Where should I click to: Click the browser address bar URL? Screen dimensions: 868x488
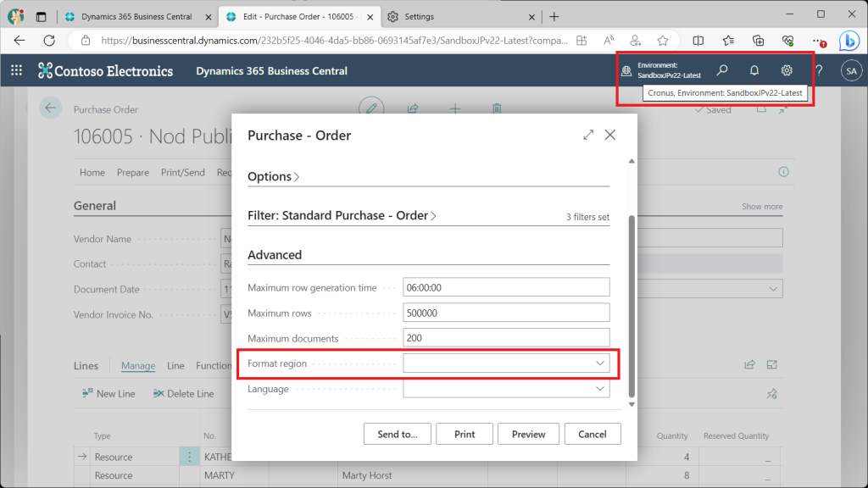pos(334,41)
